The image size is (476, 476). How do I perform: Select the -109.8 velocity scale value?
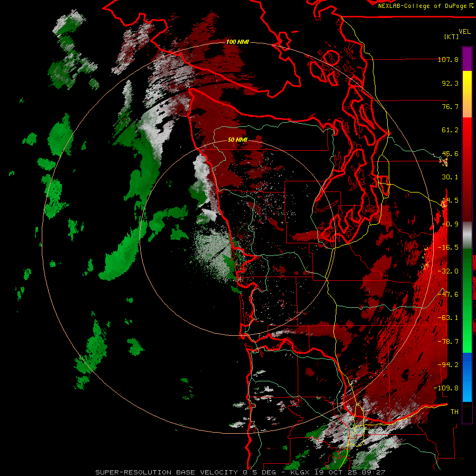pos(446,388)
